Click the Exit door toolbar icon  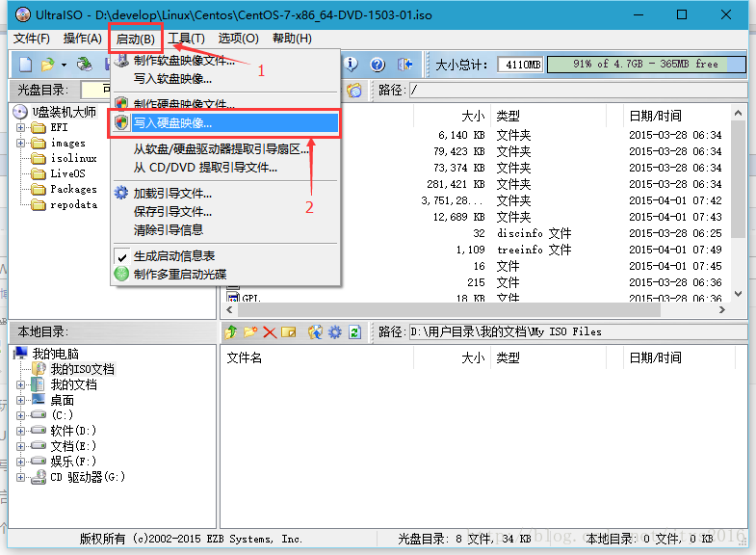point(405,65)
